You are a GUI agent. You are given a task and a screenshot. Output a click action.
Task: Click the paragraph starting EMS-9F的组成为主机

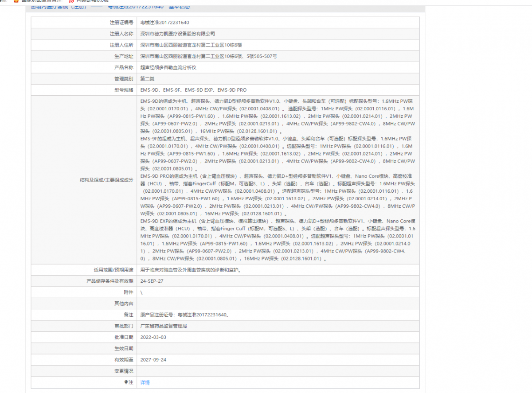tap(278, 153)
